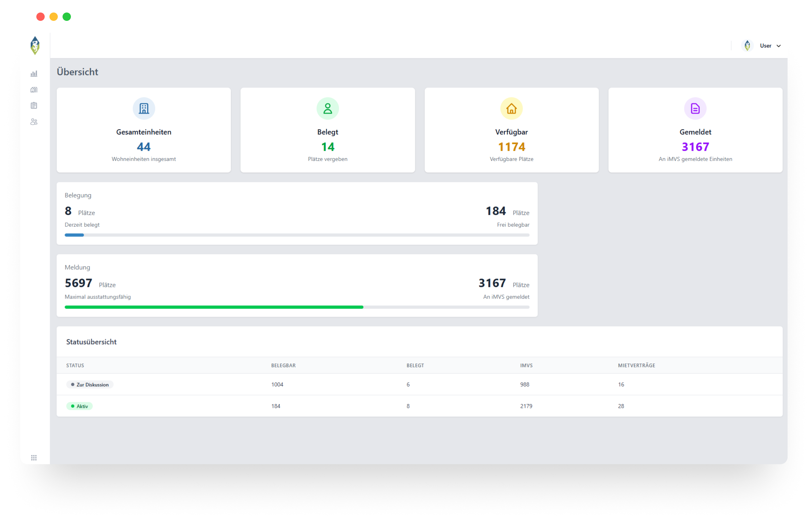
Task: Expand the User dropdown chevron
Action: pyautogui.click(x=778, y=46)
